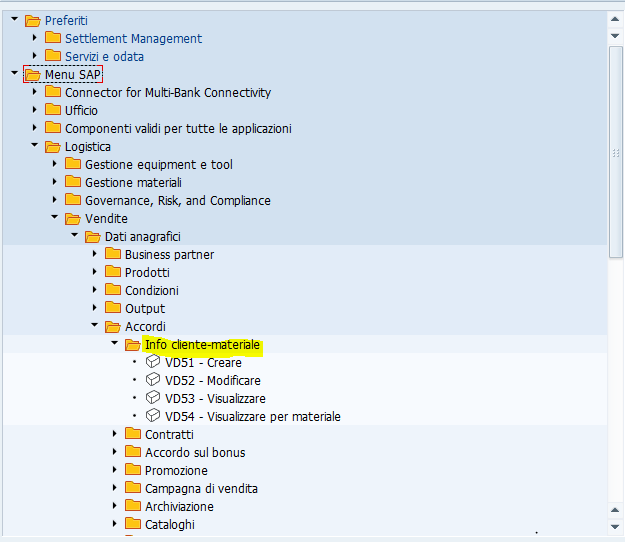Select the Campagna di vendita item

coord(201,489)
